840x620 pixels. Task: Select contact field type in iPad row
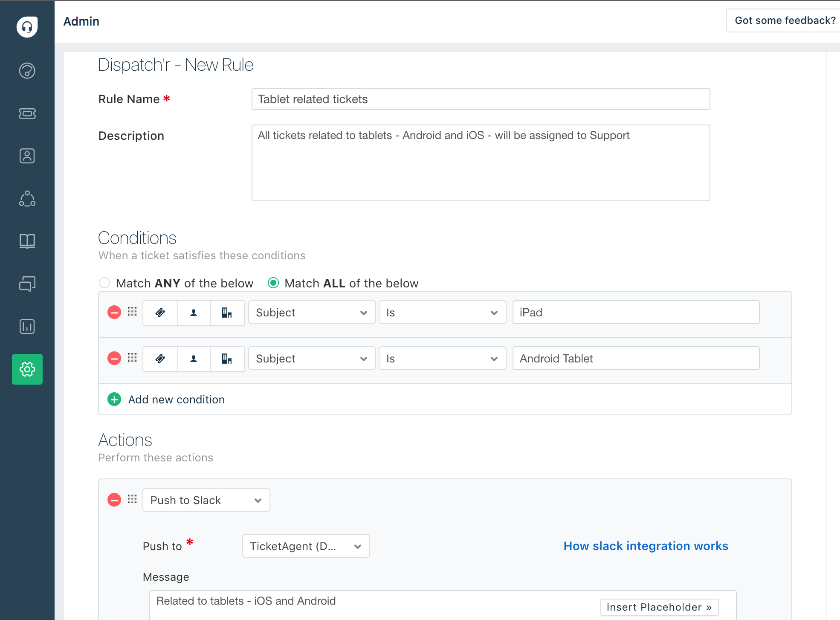tap(194, 313)
